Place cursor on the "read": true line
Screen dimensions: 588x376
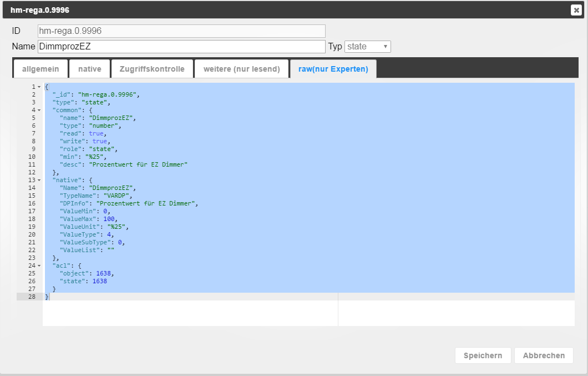[83, 134]
